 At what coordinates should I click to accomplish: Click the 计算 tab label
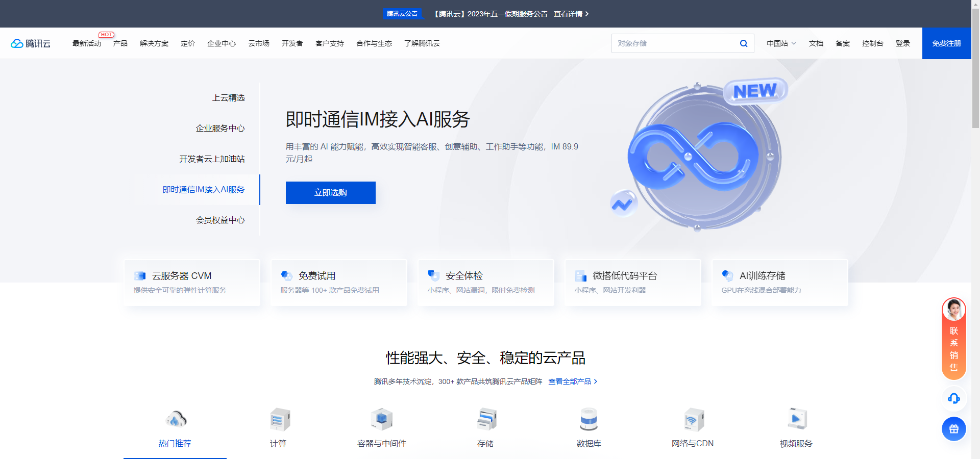[x=278, y=444]
